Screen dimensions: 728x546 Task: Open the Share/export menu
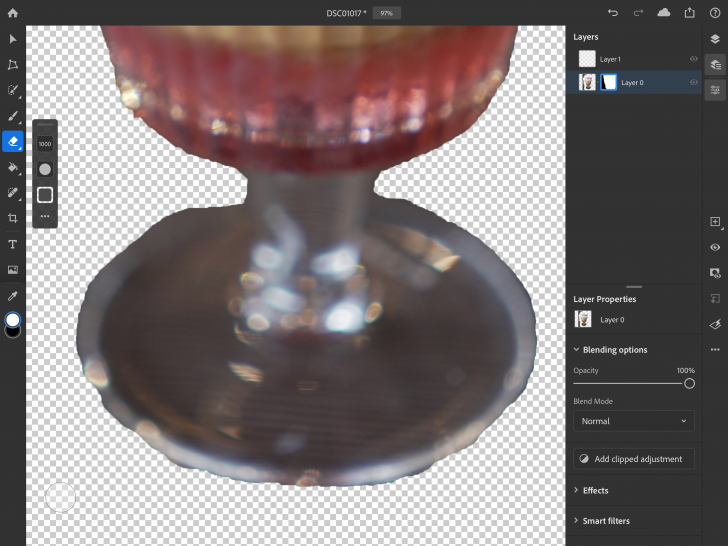689,13
